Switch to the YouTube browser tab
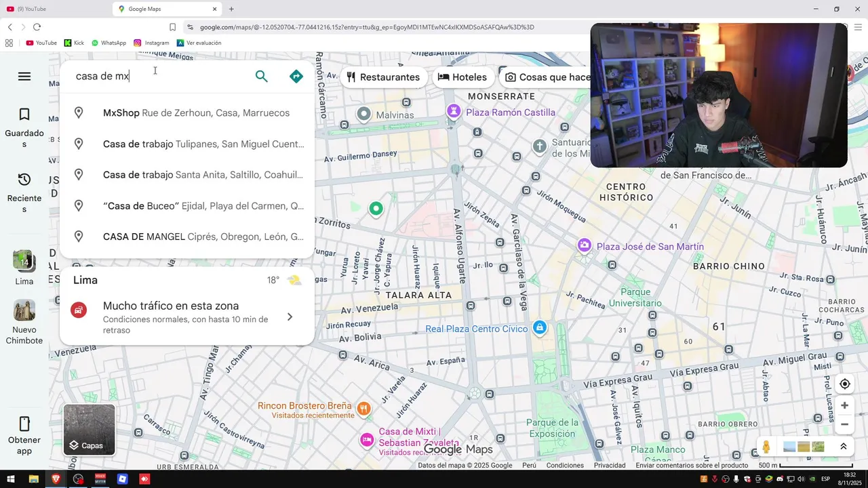Image resolution: width=868 pixels, height=488 pixels. pos(54,9)
